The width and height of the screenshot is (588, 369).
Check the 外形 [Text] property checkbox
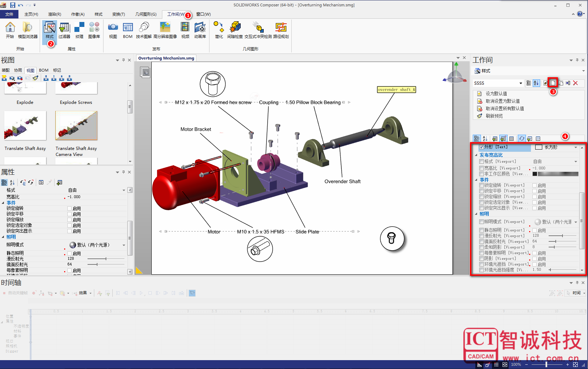point(481,147)
